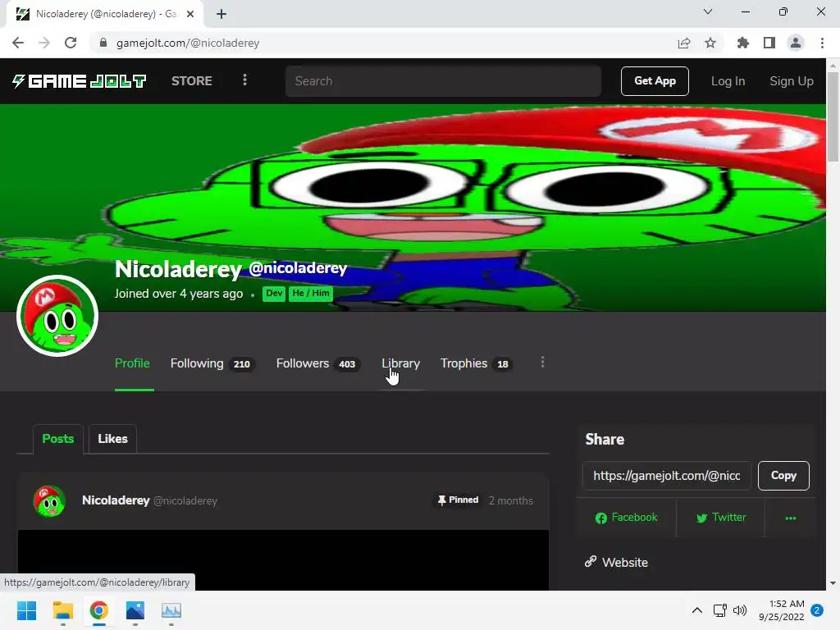The width and height of the screenshot is (840, 630).
Task: Open the Chrome profile avatar menu
Action: coord(796,43)
